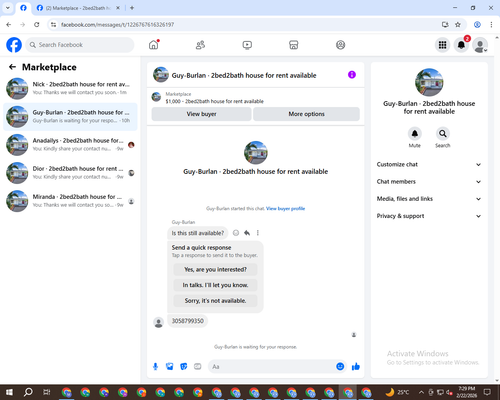Switch to the Marketplace browser tab
This screenshot has height=400, width=500.
(x=78, y=8)
